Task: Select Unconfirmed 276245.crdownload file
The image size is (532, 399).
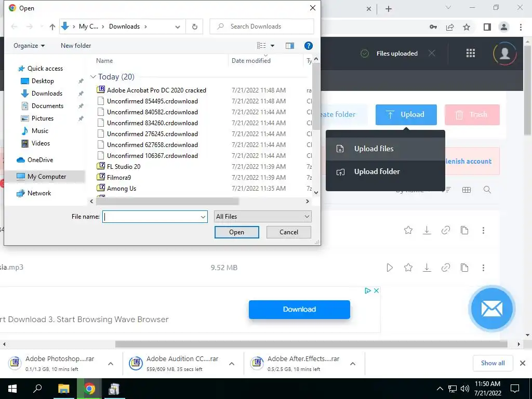Action: coord(152,134)
